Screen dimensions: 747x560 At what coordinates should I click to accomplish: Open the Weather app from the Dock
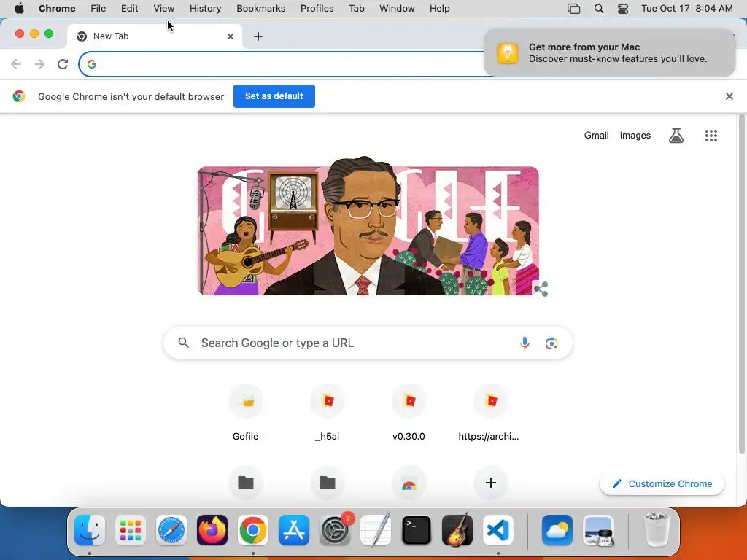[557, 530]
